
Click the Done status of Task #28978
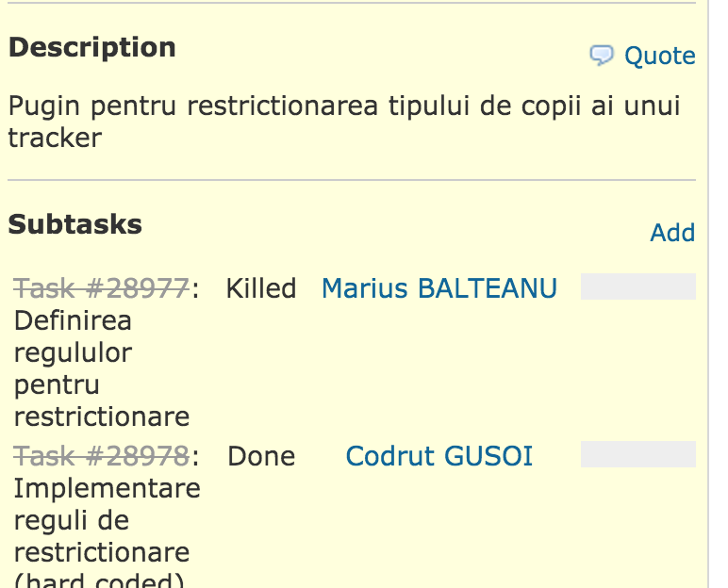pyautogui.click(x=261, y=456)
